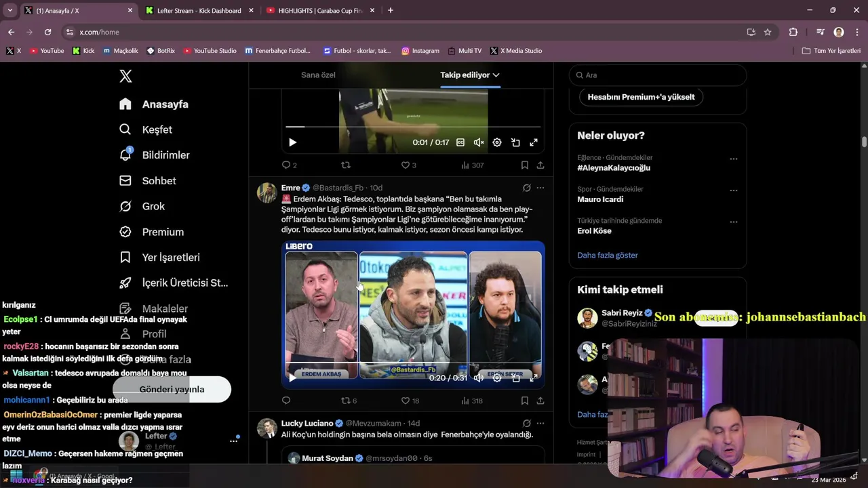Click Gönderi yayınla button
This screenshot has height=488, width=868.
(x=172, y=389)
